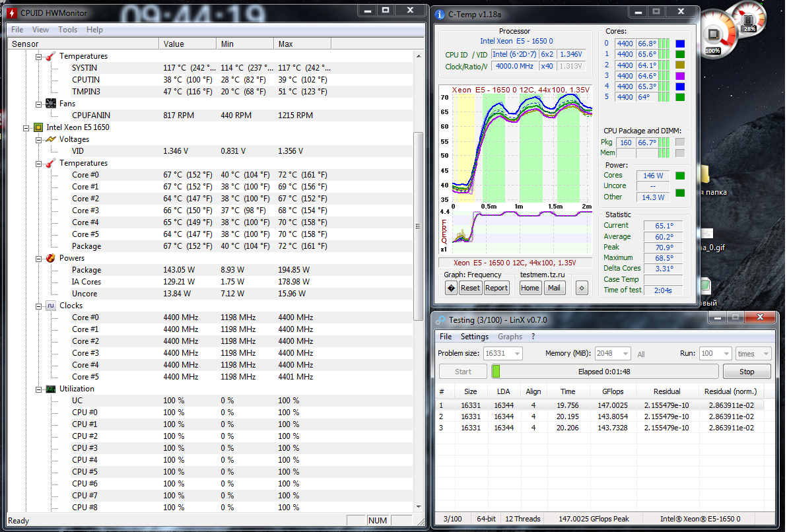Click the black diamond graph button in C-Temp
This screenshot has height=532, width=787.
click(x=451, y=288)
